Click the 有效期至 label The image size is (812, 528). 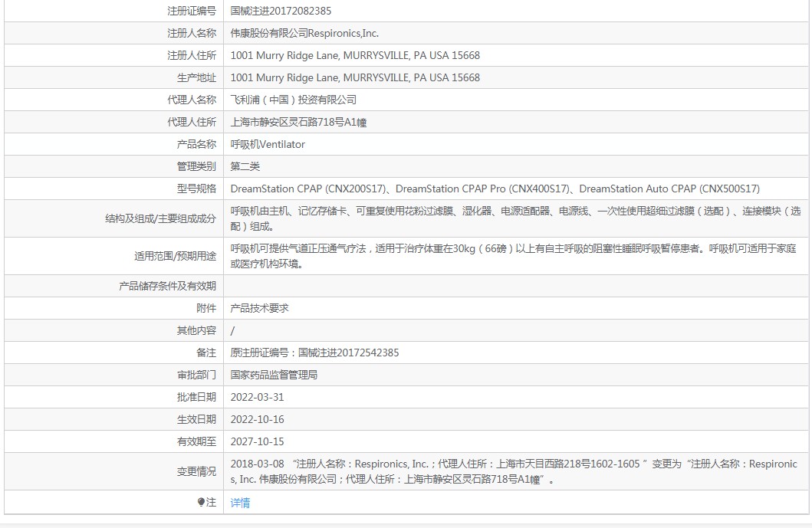[196, 441]
